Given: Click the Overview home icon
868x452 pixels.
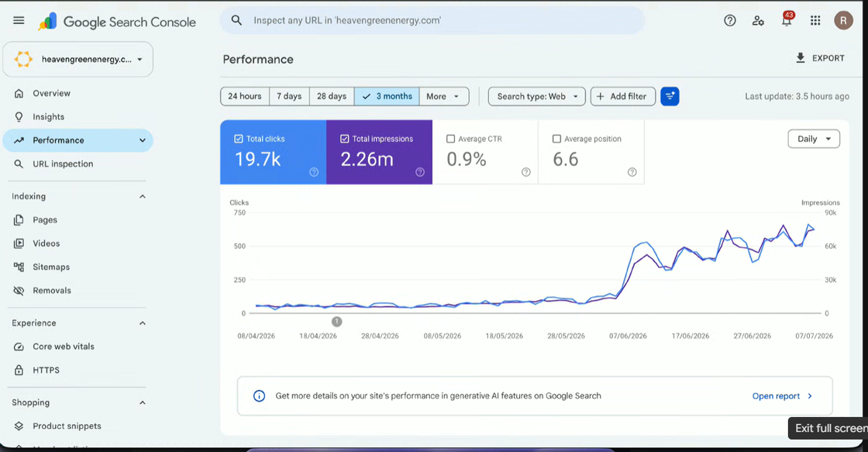Looking at the screenshot, I should click(x=19, y=93).
